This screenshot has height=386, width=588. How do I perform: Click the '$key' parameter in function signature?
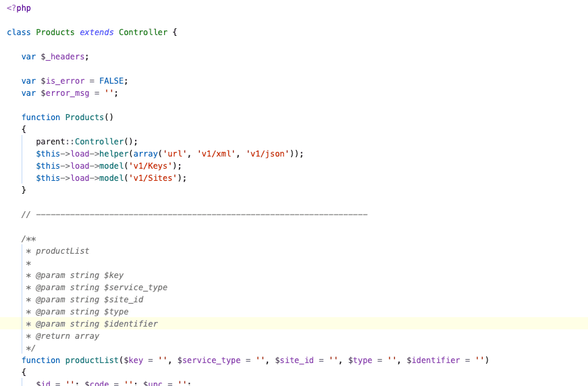(133, 360)
